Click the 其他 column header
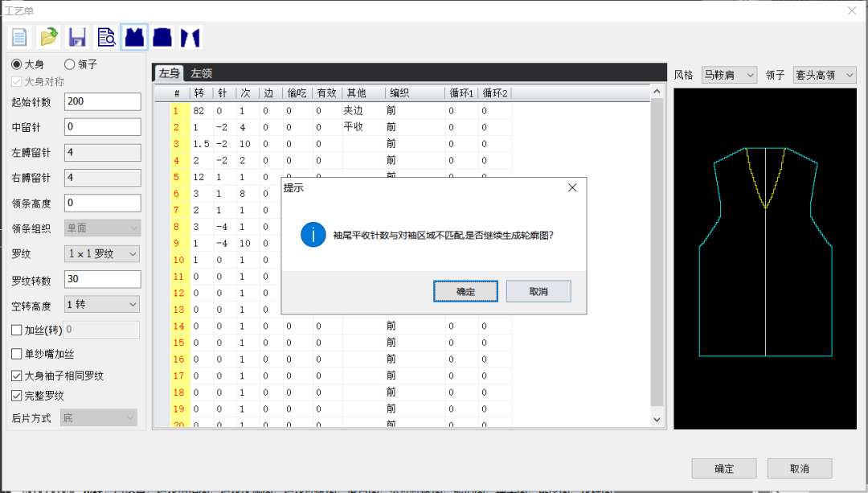This screenshot has width=868, height=493. (364, 93)
